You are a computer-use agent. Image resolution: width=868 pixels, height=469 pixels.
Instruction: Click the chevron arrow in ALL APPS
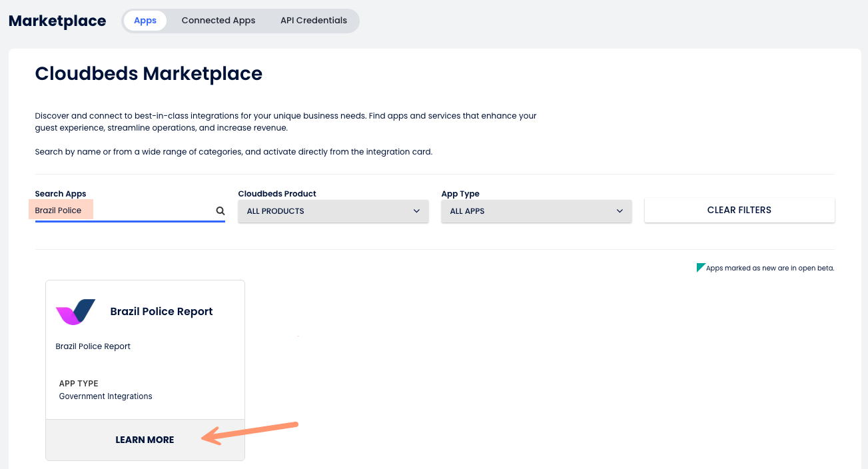click(620, 211)
